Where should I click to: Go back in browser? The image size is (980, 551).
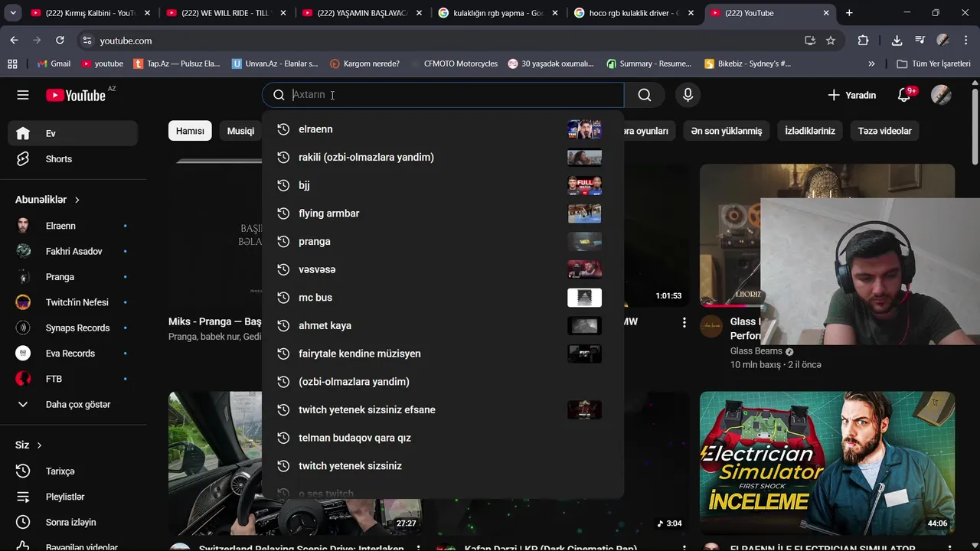tap(15, 41)
